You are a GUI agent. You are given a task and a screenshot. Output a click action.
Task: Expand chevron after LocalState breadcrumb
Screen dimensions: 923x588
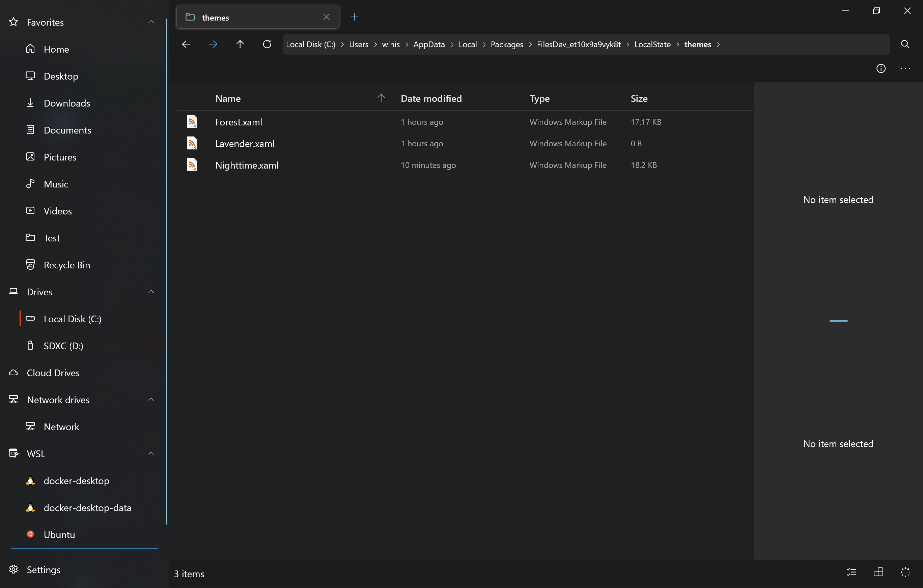678,45
